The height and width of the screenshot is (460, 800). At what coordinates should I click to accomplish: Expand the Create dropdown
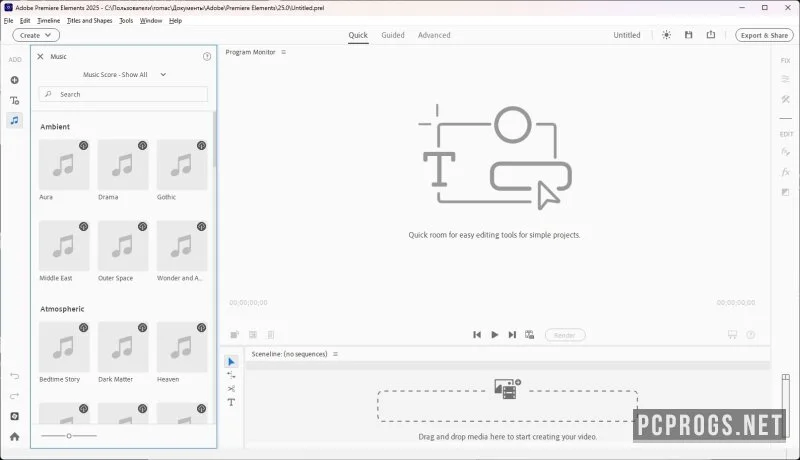[36, 35]
